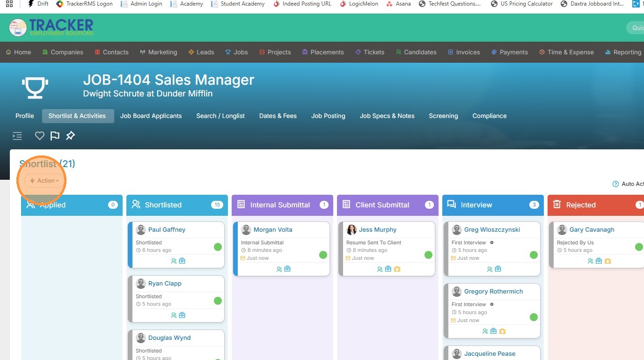
Task: Open the TrackerRMS Logon bookmark
Action: pyautogui.click(x=84, y=4)
